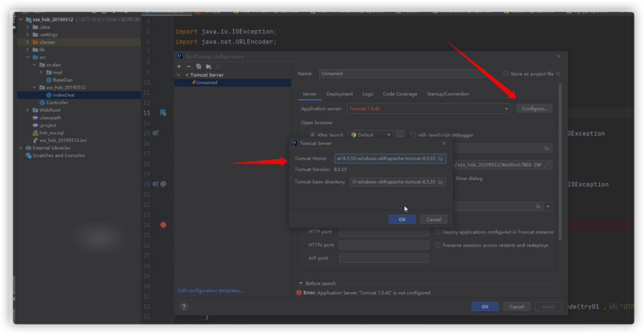Collapse Tomcat Server node in configurations tree

click(x=178, y=75)
